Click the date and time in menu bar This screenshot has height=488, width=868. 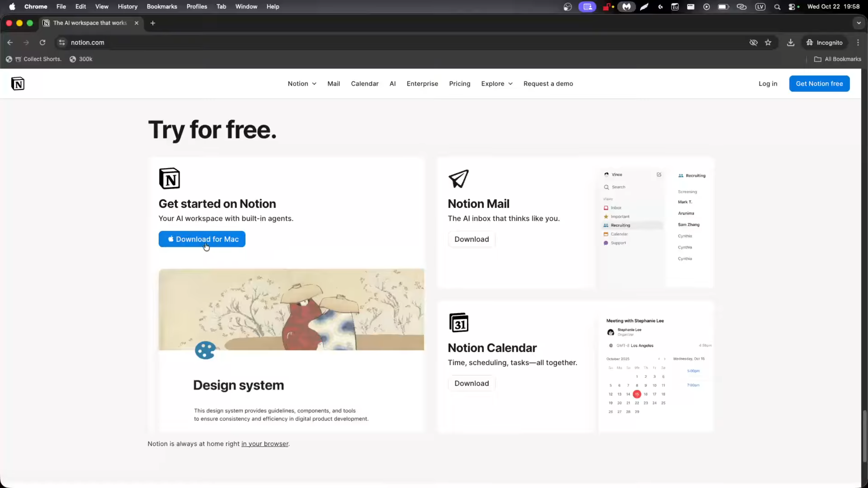click(x=833, y=6)
